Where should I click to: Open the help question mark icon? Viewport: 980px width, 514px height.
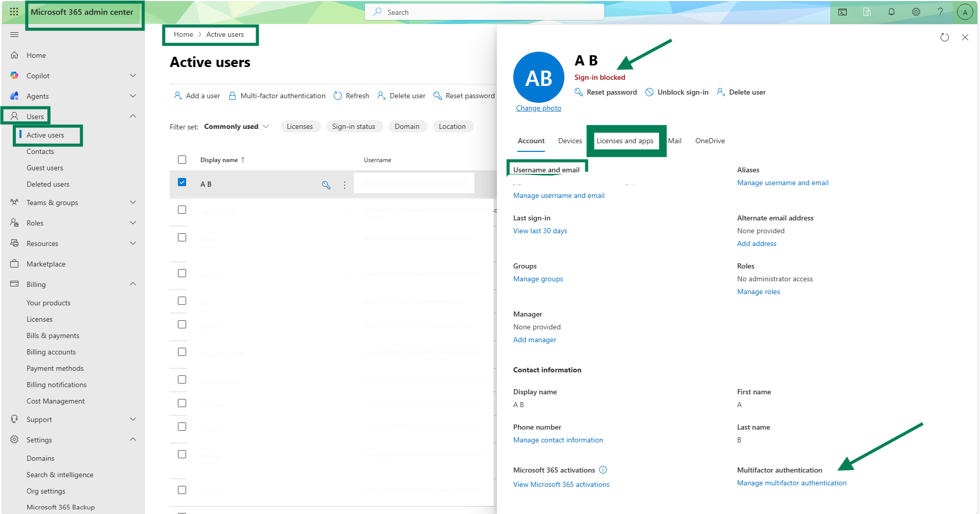940,12
